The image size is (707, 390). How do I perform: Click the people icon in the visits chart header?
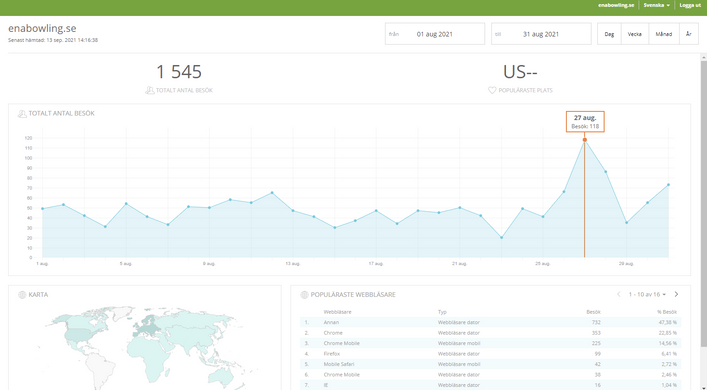point(22,114)
